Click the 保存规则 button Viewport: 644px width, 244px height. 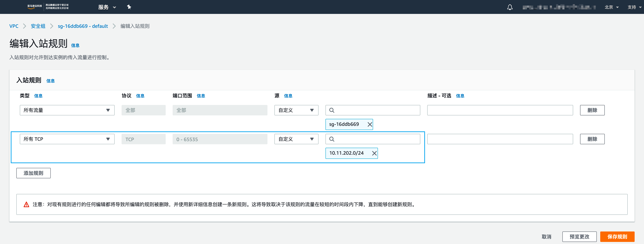pyautogui.click(x=617, y=237)
